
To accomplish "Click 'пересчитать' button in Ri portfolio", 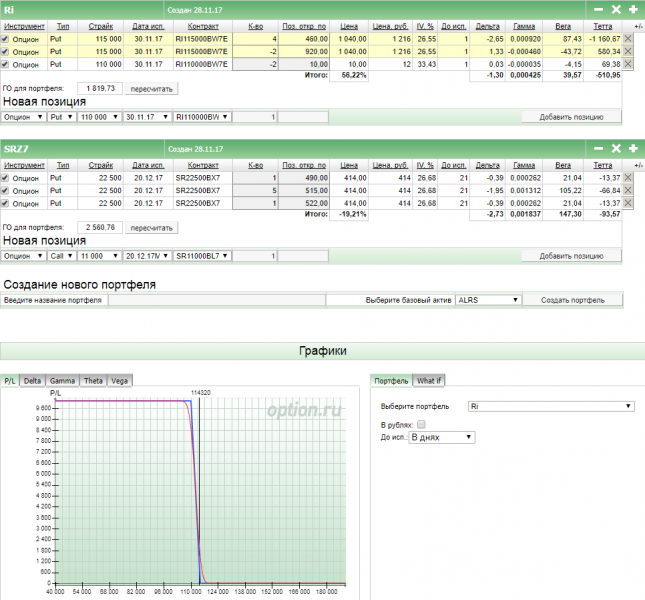I will click(151, 88).
